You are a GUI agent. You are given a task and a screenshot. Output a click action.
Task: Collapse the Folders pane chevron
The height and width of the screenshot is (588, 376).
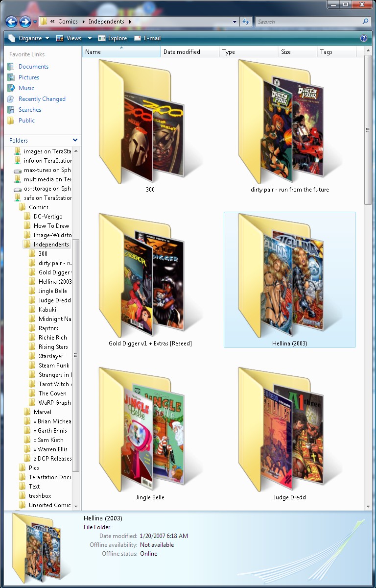pos(75,140)
